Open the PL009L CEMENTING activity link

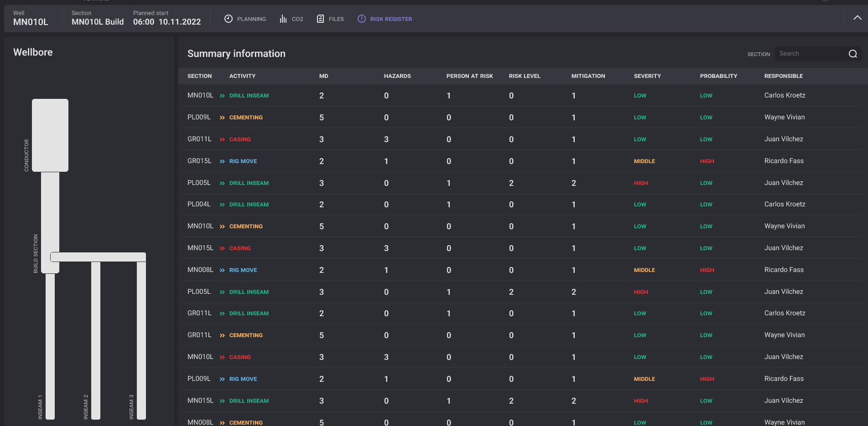pos(246,118)
